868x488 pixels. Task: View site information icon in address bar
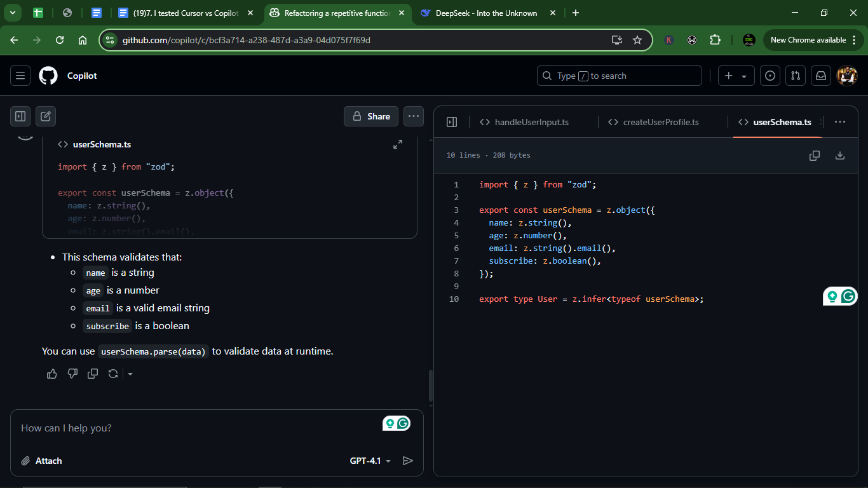pyautogui.click(x=111, y=40)
